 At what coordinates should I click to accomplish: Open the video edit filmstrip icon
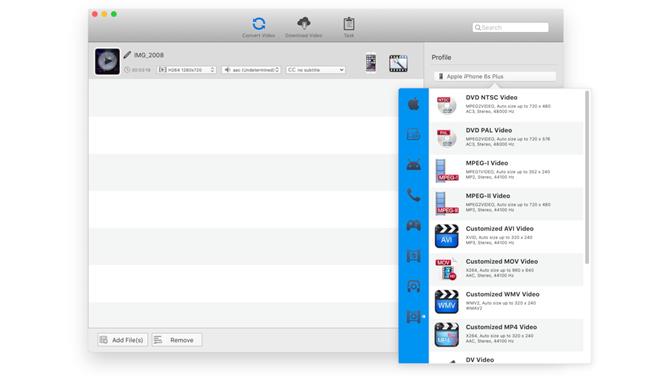(398, 63)
